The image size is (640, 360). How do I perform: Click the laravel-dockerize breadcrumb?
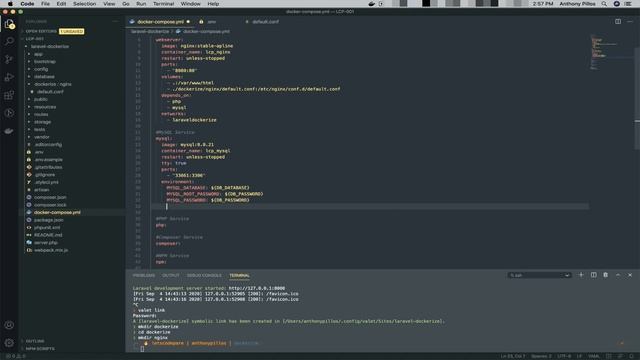pos(150,31)
